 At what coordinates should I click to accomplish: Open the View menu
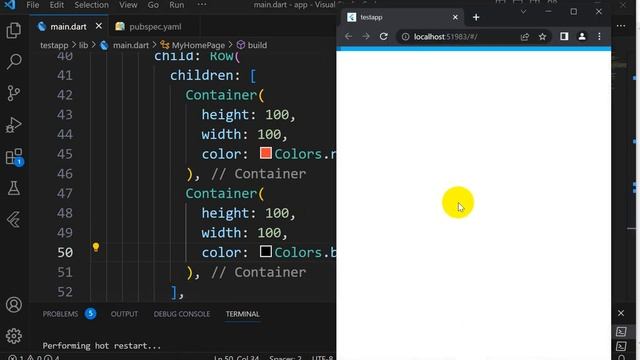coord(128,5)
